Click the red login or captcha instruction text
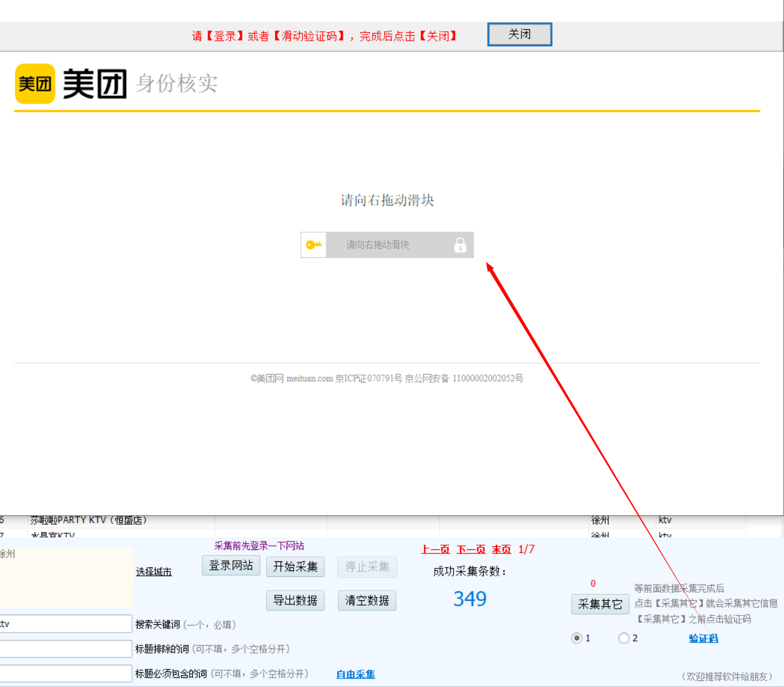 click(x=325, y=36)
